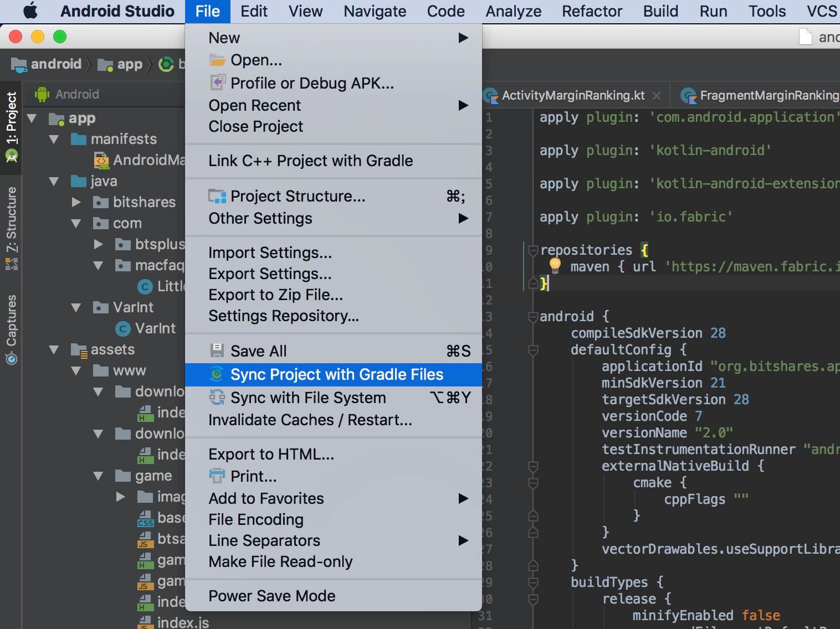The width and height of the screenshot is (840, 629).
Task: Collapse the java folder arrow
Action: (54, 181)
